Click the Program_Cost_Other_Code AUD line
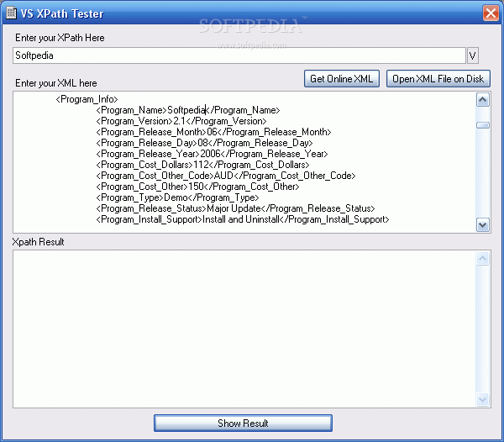This screenshot has height=442, width=504. 226,176
